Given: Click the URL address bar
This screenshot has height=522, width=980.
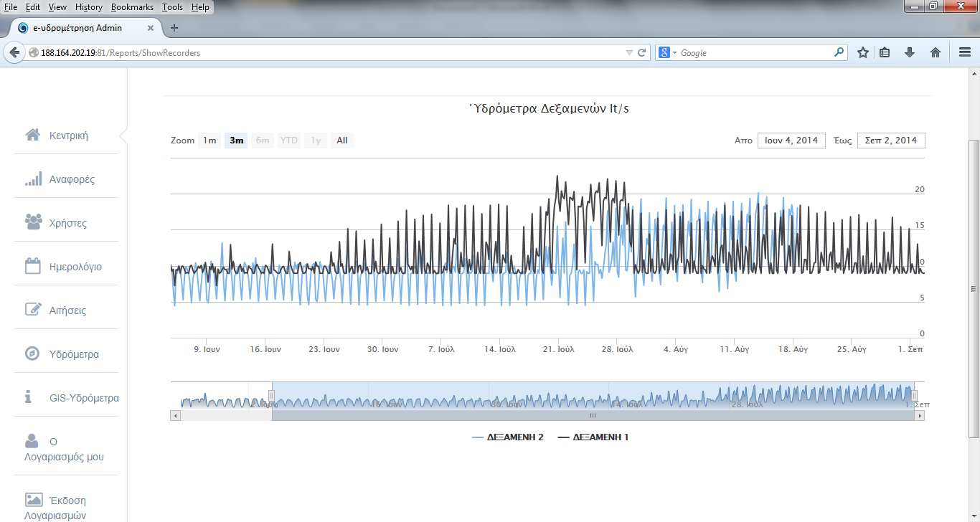Looking at the screenshot, I should coord(330,52).
